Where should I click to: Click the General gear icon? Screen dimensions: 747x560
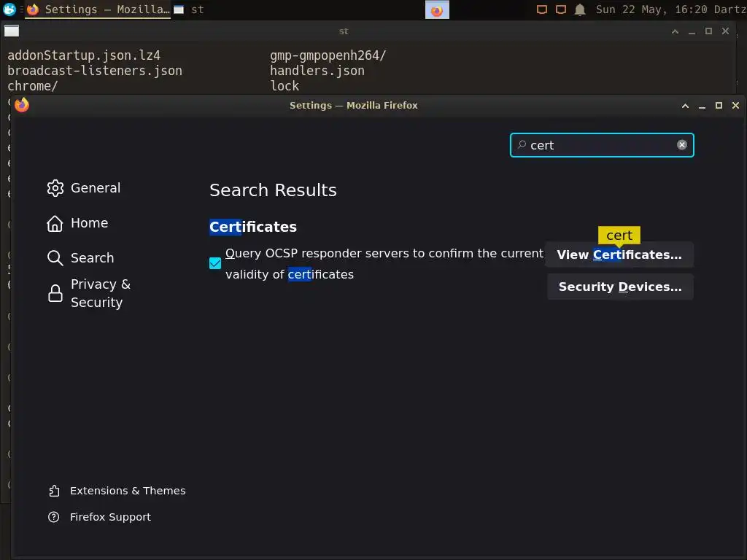coord(55,188)
